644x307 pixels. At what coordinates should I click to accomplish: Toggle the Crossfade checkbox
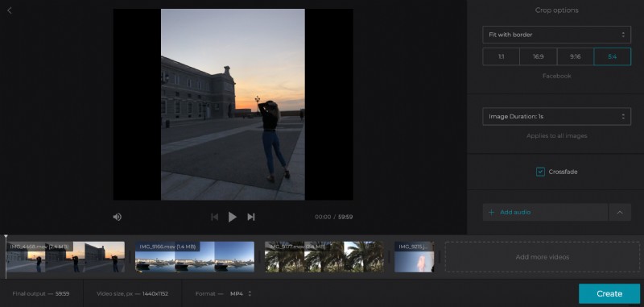(x=540, y=172)
